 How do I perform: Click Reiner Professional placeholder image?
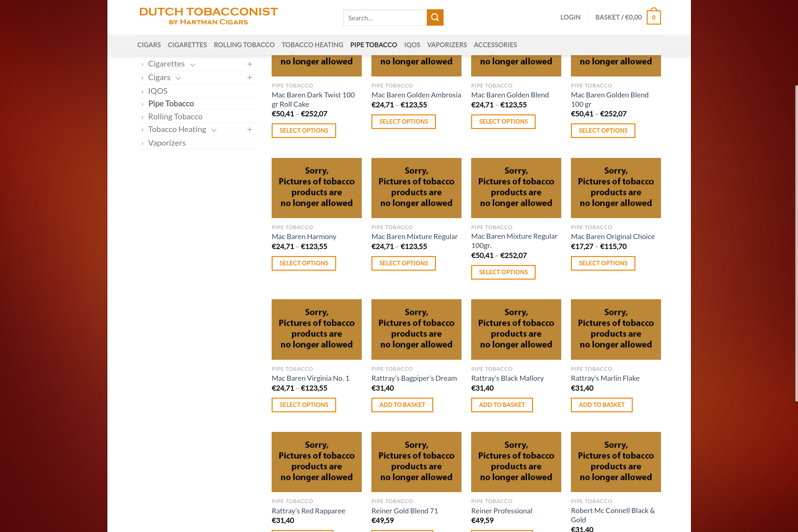coord(516,462)
